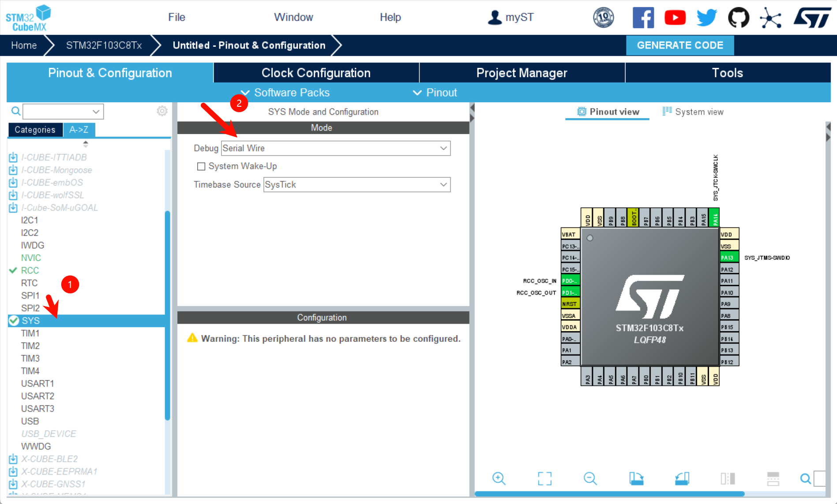Select USART1 in the peripheral list

click(x=38, y=384)
